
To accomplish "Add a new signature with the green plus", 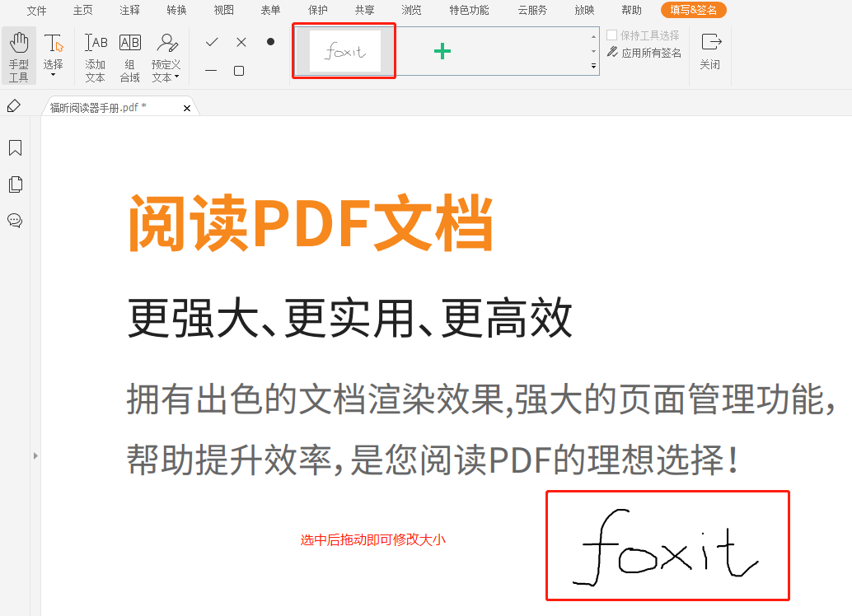I will pos(442,51).
